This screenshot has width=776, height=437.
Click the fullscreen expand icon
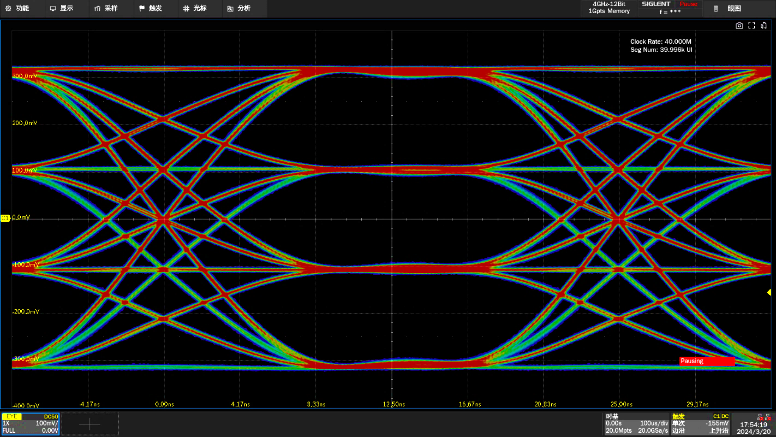click(750, 26)
